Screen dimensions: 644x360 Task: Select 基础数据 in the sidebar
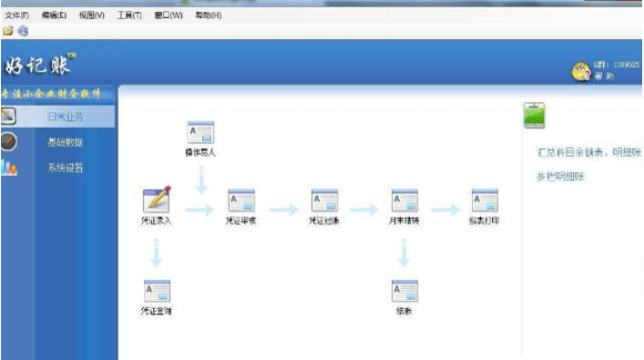tap(66, 142)
